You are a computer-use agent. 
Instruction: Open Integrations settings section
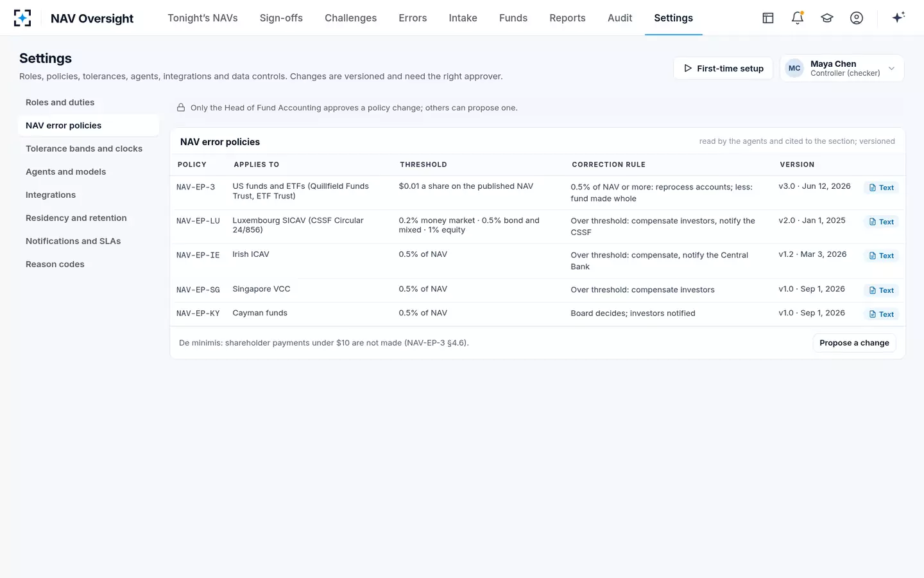point(88,195)
